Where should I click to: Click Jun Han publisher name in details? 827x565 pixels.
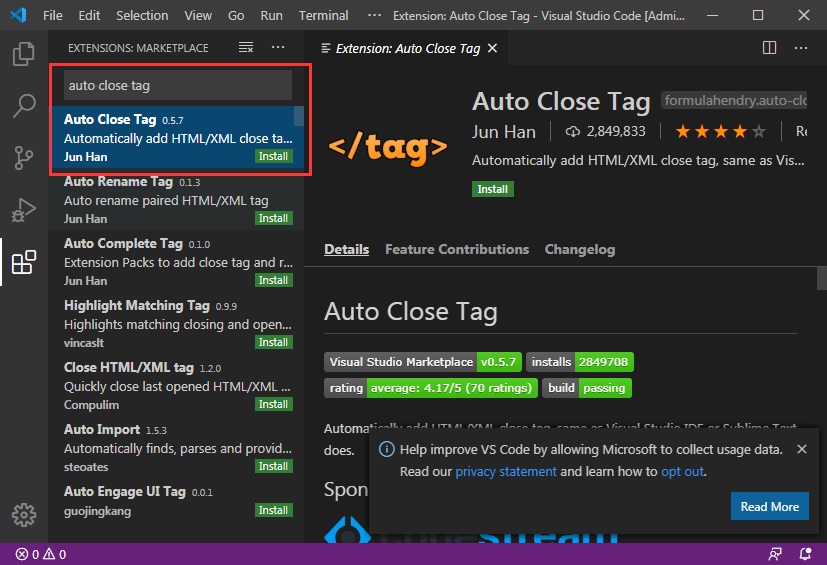pos(504,132)
